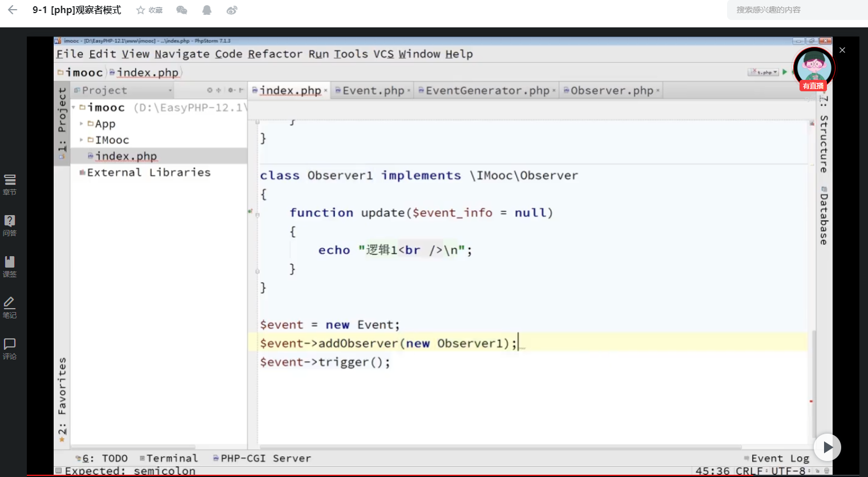Click the green Run button in PhpStorm
The width and height of the screenshot is (868, 477).
[x=785, y=72]
